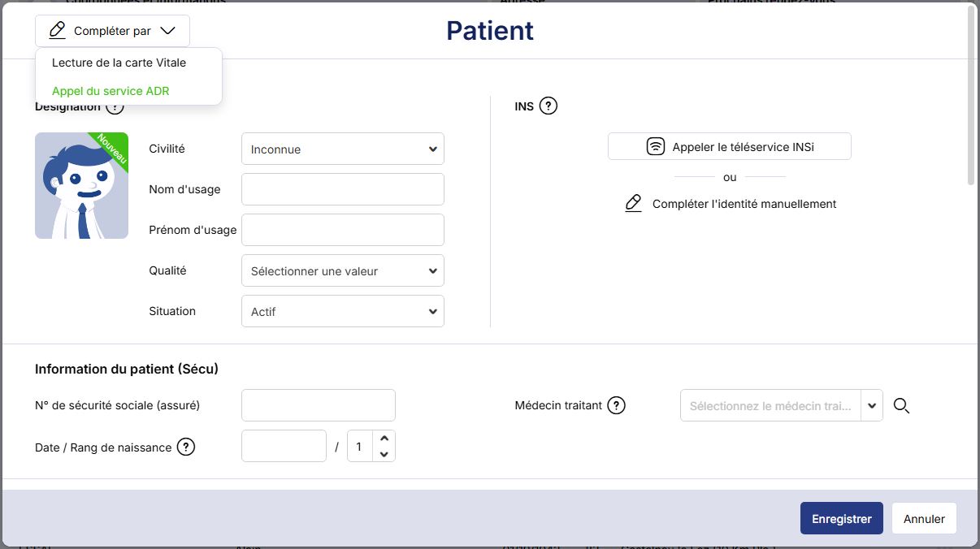Expand the Qualité select list
980x549 pixels.
pyautogui.click(x=343, y=271)
